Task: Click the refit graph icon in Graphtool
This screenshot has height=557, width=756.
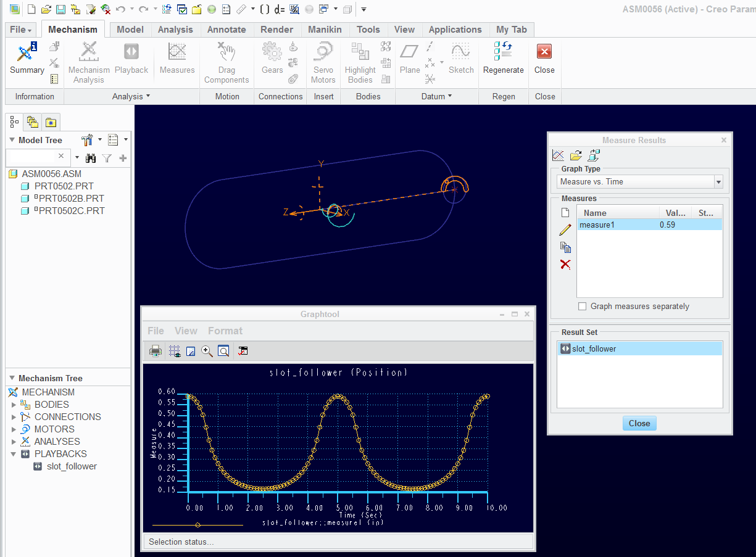Action: [x=223, y=351]
